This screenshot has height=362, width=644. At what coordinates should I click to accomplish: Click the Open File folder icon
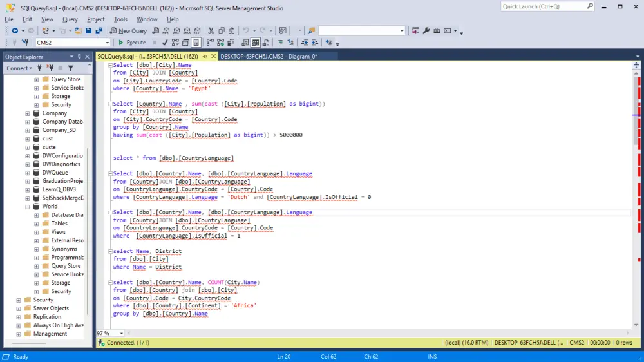(x=78, y=31)
